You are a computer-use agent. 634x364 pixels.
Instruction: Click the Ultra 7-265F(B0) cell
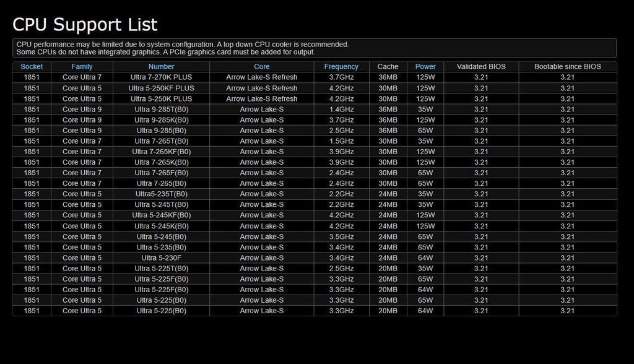tap(162, 173)
